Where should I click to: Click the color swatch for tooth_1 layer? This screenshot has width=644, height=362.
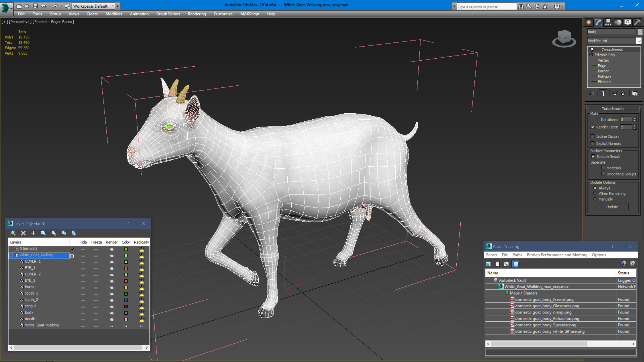point(126,293)
